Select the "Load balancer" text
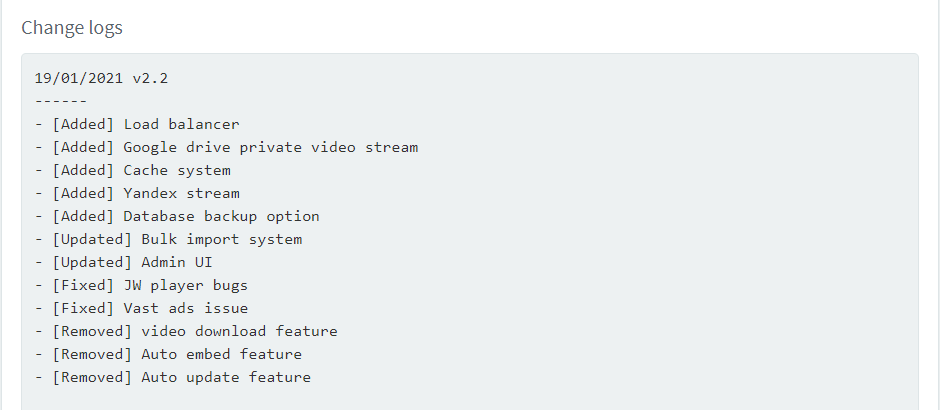 click(181, 125)
